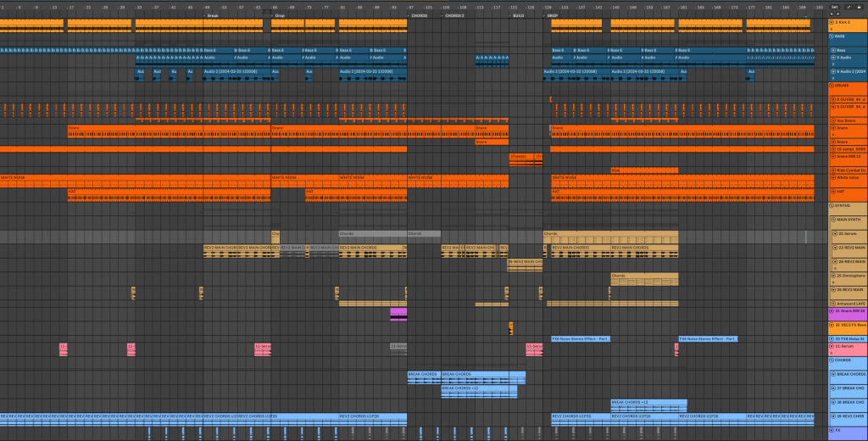Collapse the CHORDS group track
Screen dimensions: 868x441
click(832, 360)
